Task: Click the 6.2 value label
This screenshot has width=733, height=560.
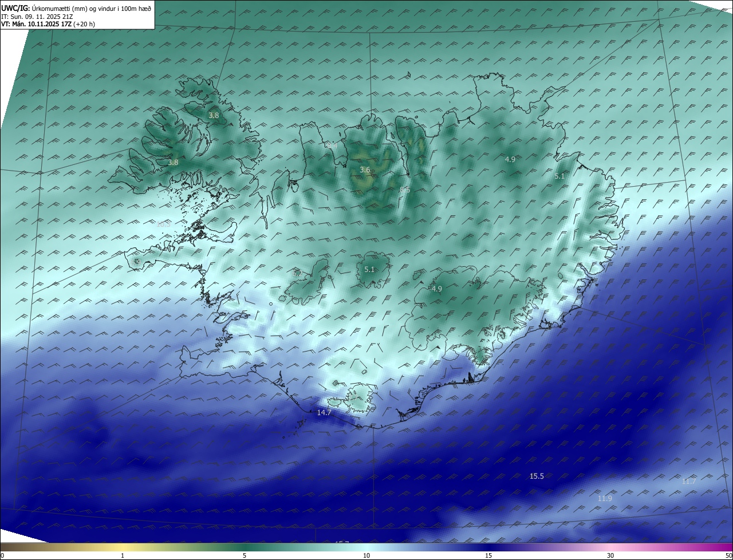Action: (x=297, y=274)
